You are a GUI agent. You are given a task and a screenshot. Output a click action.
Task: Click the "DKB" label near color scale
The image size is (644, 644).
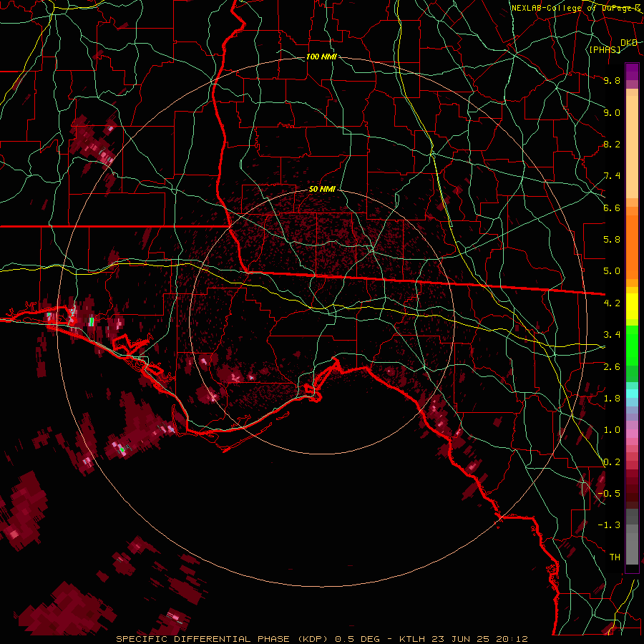[629, 43]
